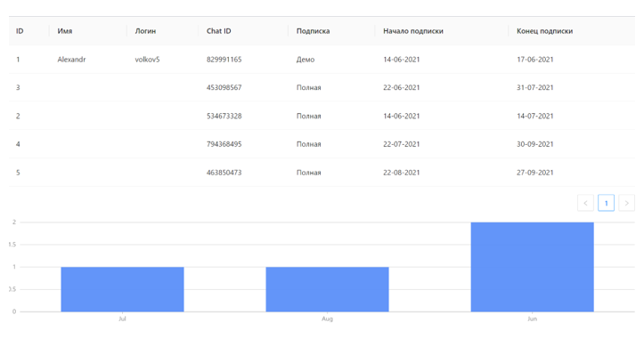The height and width of the screenshot is (339, 644).
Task: Select Chat ID 829991165
Action: [x=224, y=60]
